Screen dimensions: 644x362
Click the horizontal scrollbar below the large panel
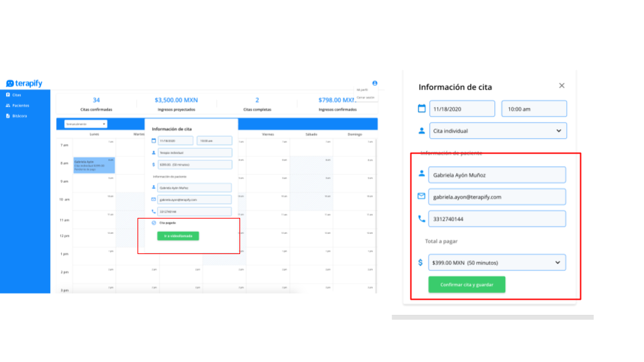(x=492, y=317)
